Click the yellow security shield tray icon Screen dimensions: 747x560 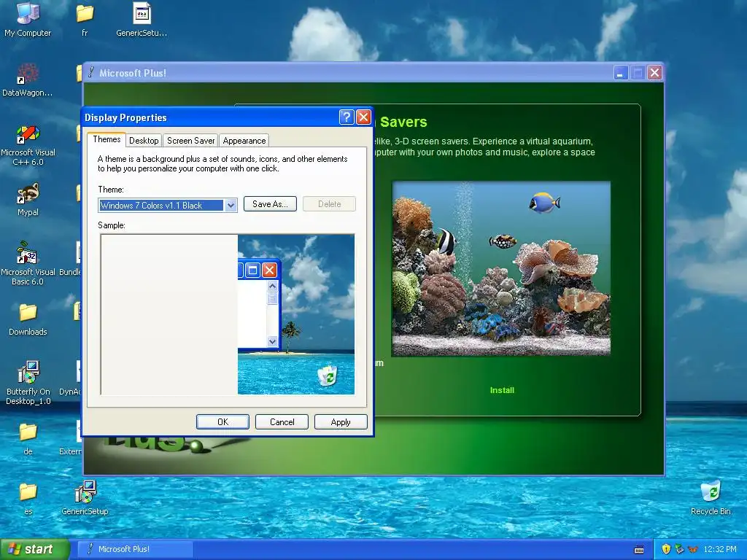(x=666, y=549)
